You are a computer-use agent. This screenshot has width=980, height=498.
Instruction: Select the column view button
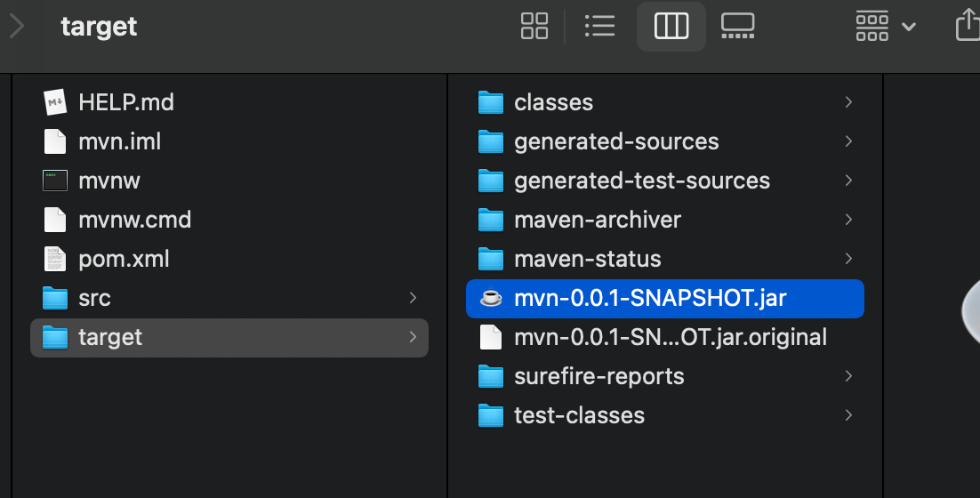pyautogui.click(x=671, y=27)
